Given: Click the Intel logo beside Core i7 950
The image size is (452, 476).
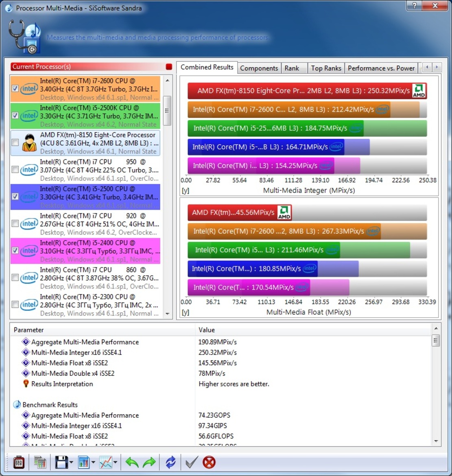Looking at the screenshot, I should [x=29, y=170].
